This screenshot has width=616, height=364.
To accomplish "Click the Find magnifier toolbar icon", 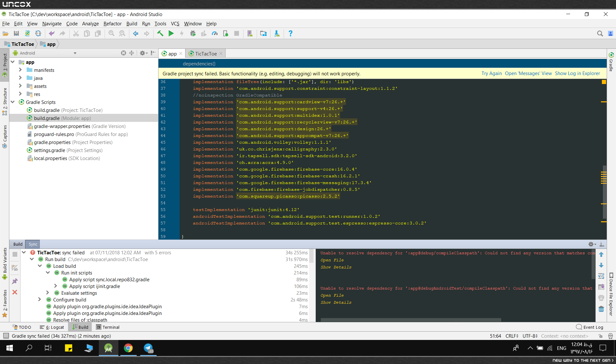I will point(111,34).
